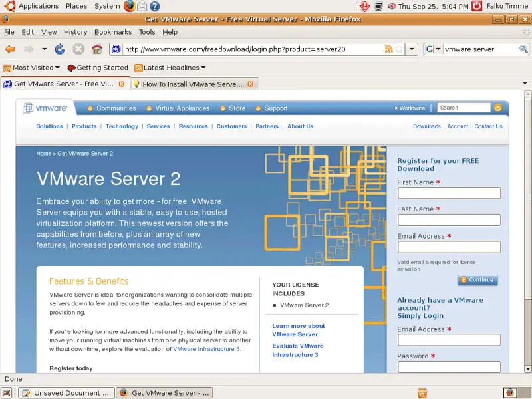Open the Evaluate VMware Infrastructure 3 link
The image size is (532, 399).
click(x=297, y=350)
